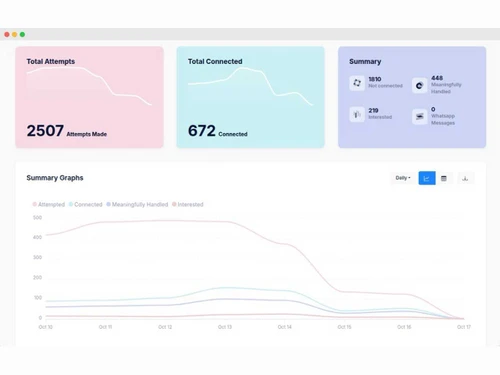Toggle Meaningfully Handled legend series
The height and width of the screenshot is (375, 500).
137,204
